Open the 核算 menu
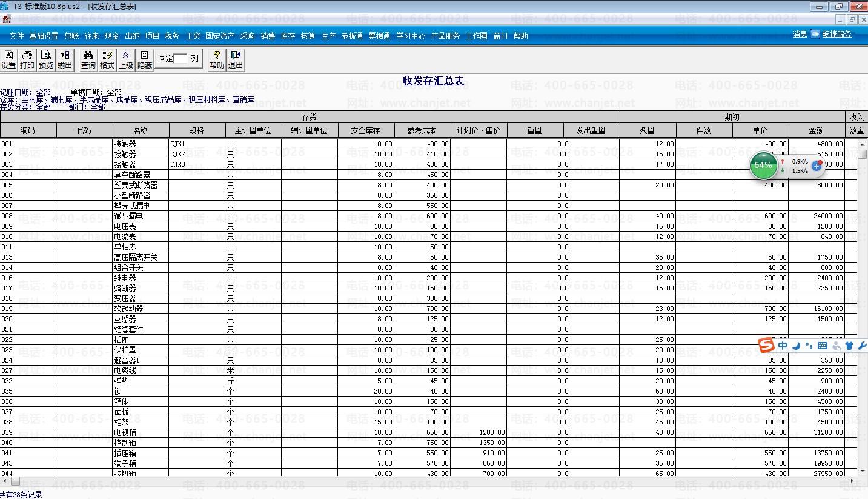The image size is (868, 499). [308, 36]
